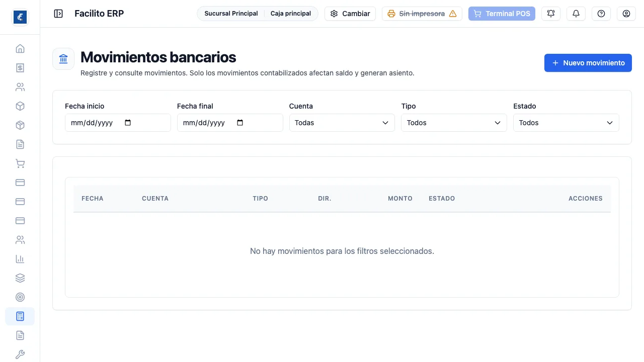The image size is (644, 362).
Task: Click the ACCIONES column header
Action: pyautogui.click(x=586, y=199)
